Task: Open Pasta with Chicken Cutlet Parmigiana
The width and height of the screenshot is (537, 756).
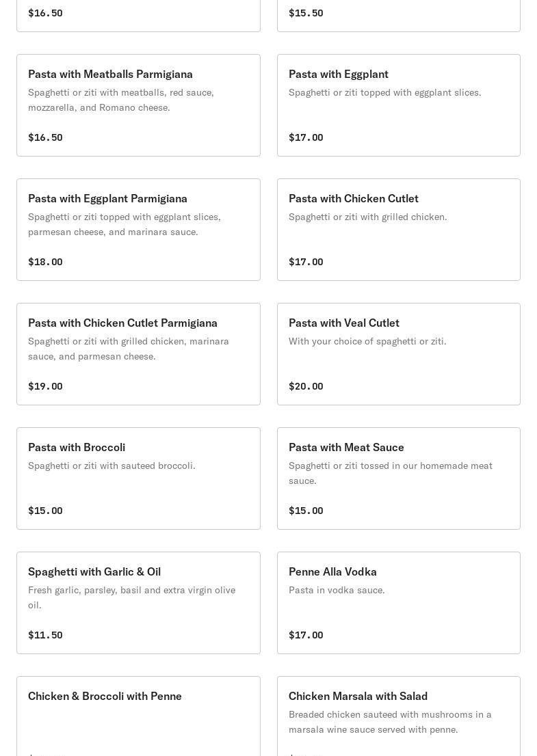Action: click(138, 354)
